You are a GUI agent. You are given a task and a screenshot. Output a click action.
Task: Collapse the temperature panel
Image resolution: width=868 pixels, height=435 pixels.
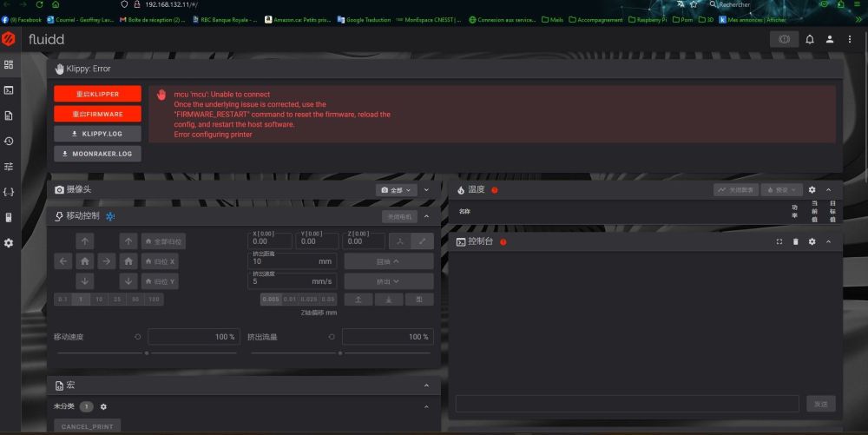[829, 190]
